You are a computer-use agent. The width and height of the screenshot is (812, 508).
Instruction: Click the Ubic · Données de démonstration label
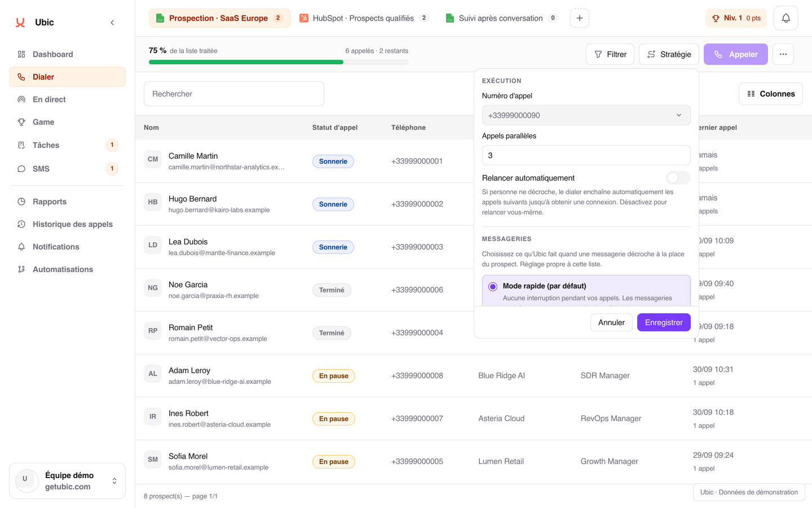coord(749,492)
